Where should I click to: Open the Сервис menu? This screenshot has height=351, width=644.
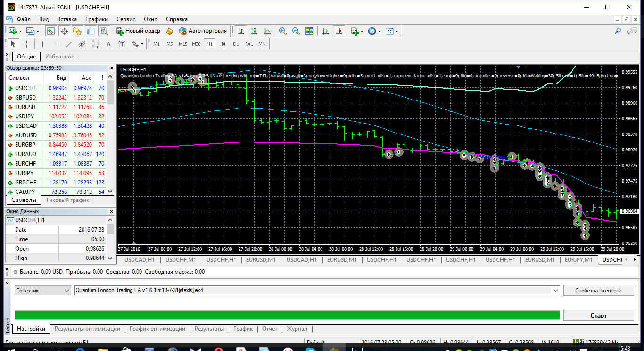(126, 19)
